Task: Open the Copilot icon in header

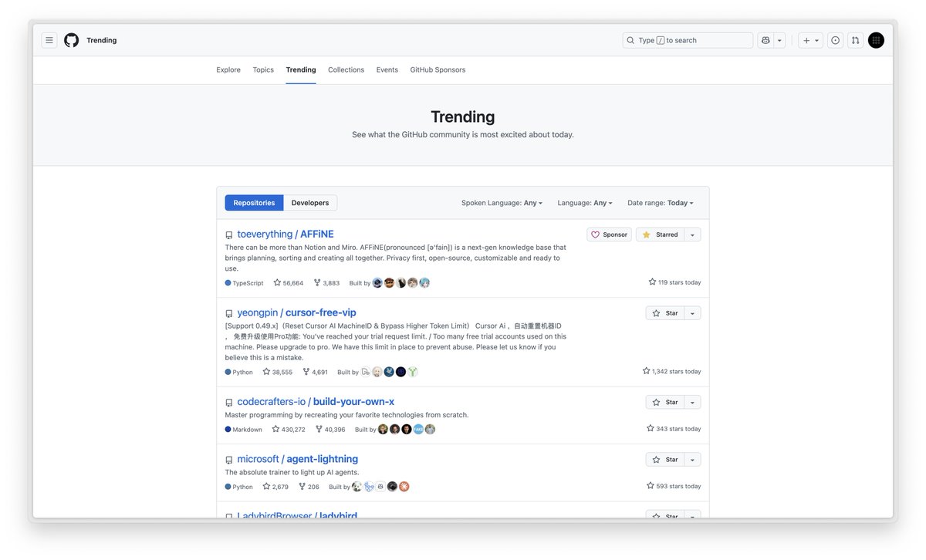Action: coord(765,40)
